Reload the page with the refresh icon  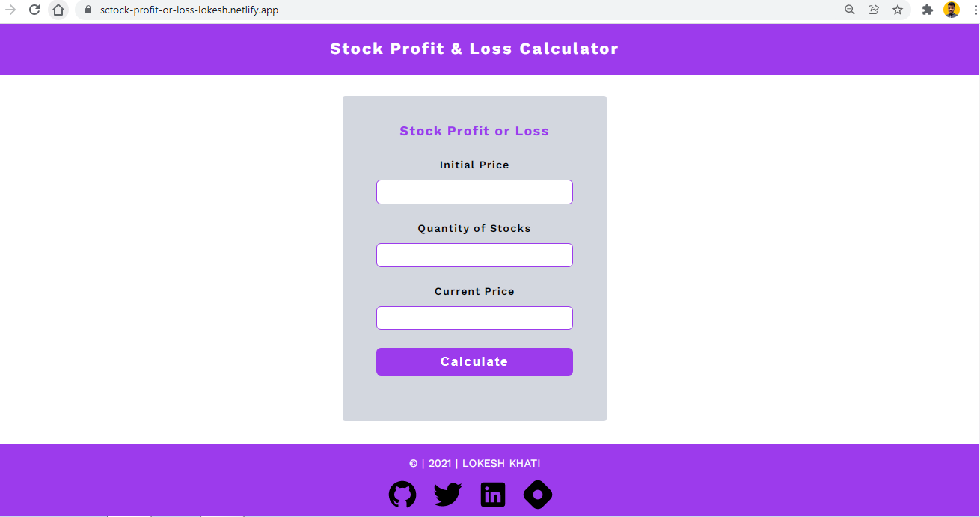point(34,10)
